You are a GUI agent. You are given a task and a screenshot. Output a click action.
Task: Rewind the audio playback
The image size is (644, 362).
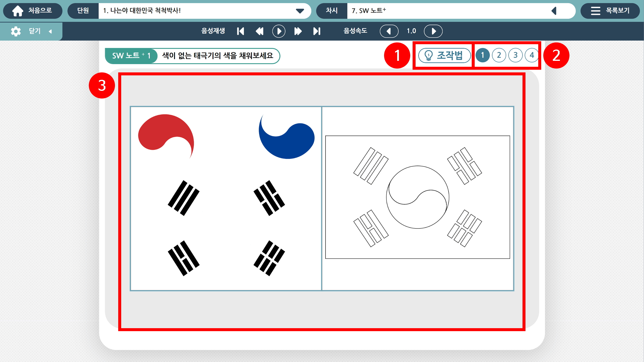260,31
